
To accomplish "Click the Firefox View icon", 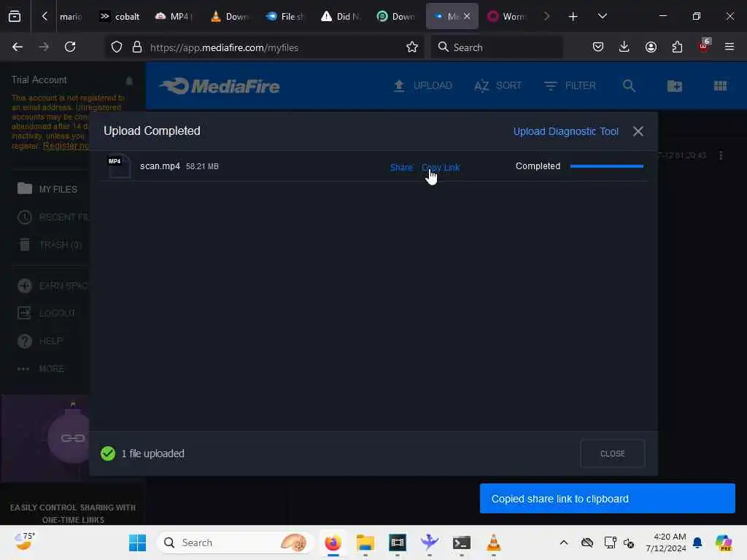I will pyautogui.click(x=15, y=17).
